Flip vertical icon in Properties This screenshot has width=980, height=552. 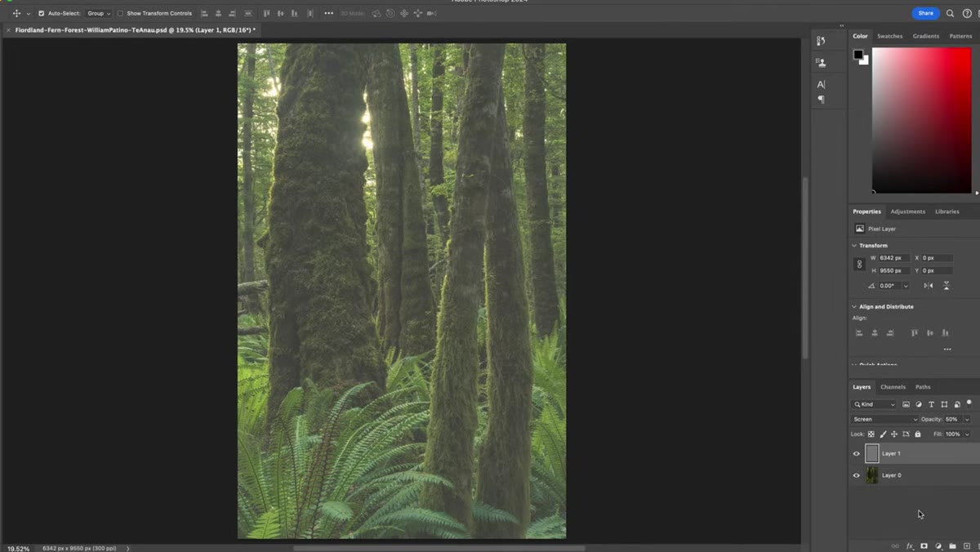click(x=947, y=286)
